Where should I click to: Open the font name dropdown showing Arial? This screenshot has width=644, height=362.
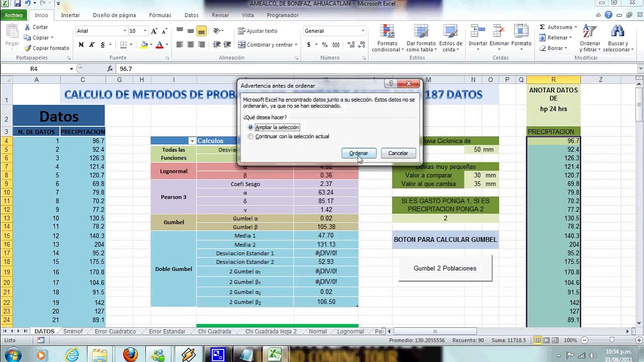tap(124, 31)
